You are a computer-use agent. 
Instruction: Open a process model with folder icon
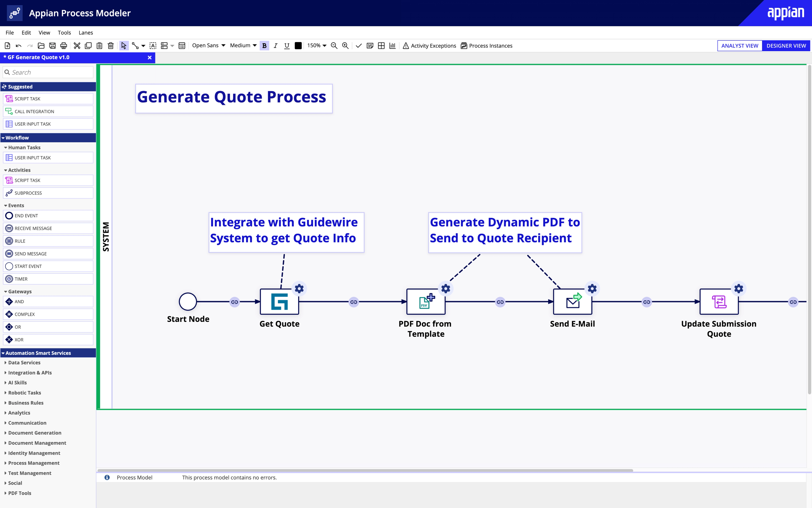pyautogui.click(x=41, y=46)
